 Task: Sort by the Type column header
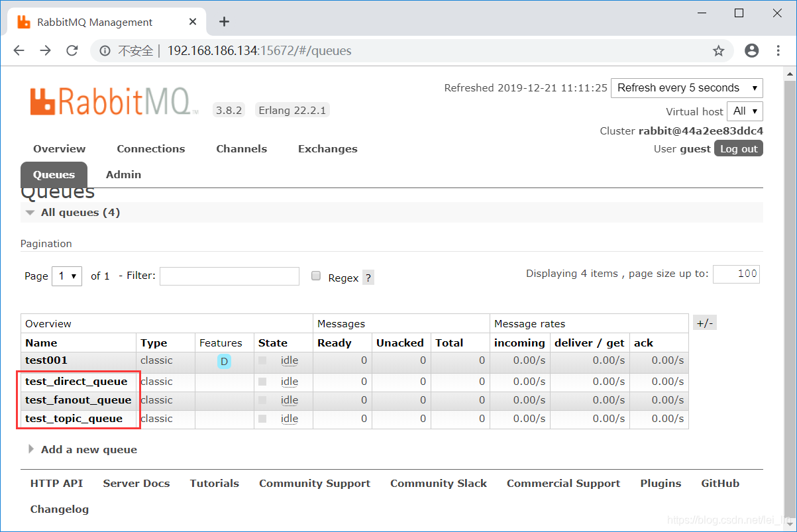154,343
